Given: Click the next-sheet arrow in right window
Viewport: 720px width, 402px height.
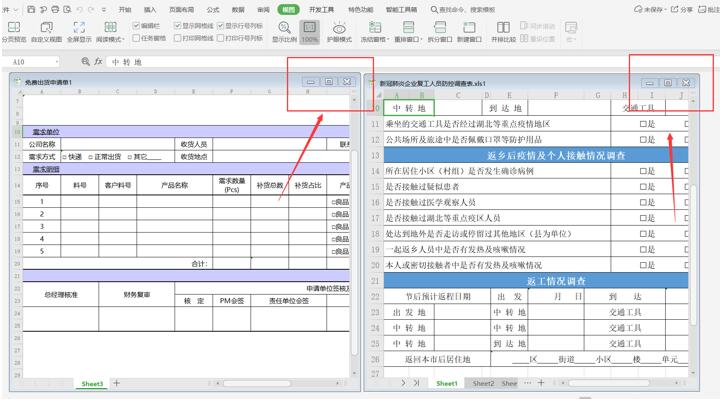Looking at the screenshot, I should pos(404,382).
